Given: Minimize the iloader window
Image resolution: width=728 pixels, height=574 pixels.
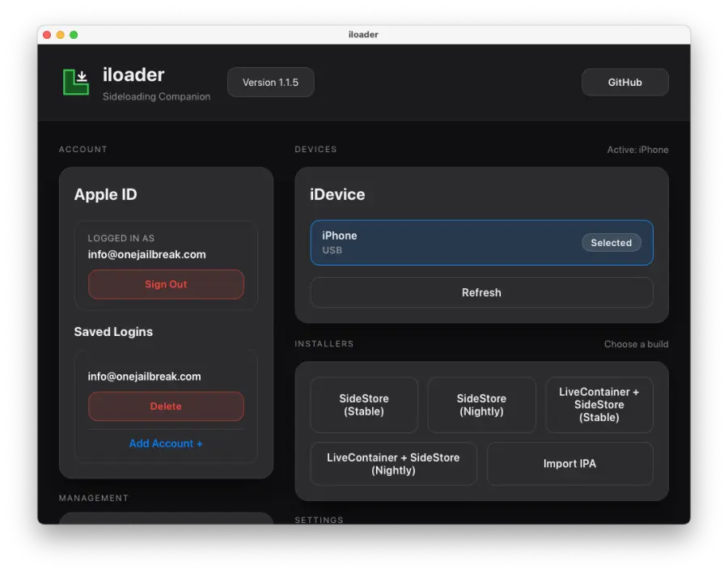Looking at the screenshot, I should pyautogui.click(x=61, y=35).
